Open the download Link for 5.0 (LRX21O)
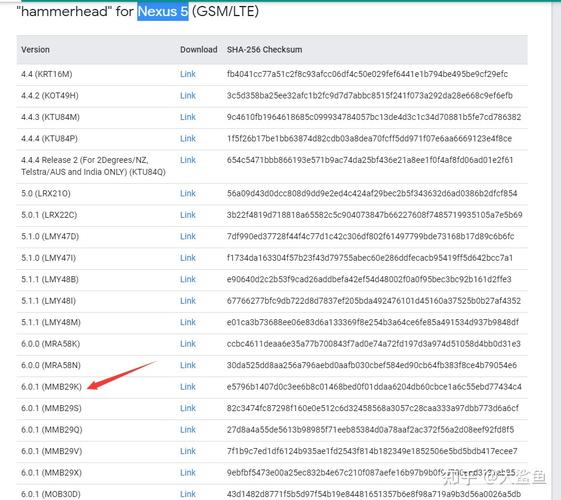The width and height of the screenshot is (561, 500). pos(188,193)
